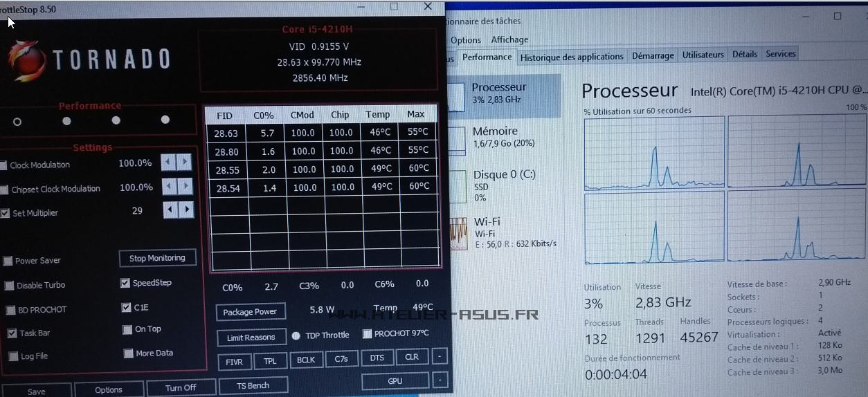
Task: Toggle Disable Turbo checkbox
Action: [x=10, y=285]
